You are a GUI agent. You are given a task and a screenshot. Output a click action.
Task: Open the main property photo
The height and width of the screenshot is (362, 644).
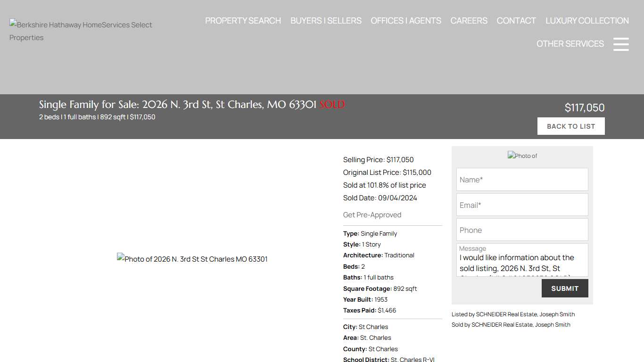pos(192,259)
